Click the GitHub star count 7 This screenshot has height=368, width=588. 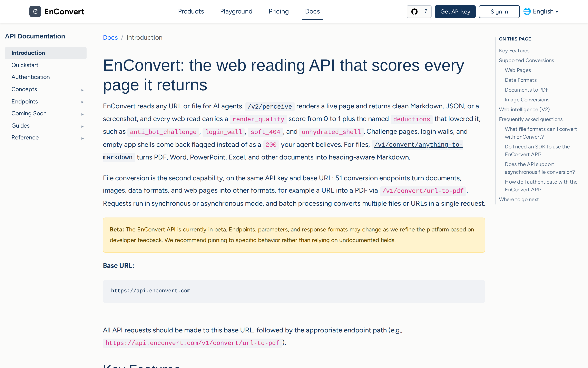(x=426, y=11)
